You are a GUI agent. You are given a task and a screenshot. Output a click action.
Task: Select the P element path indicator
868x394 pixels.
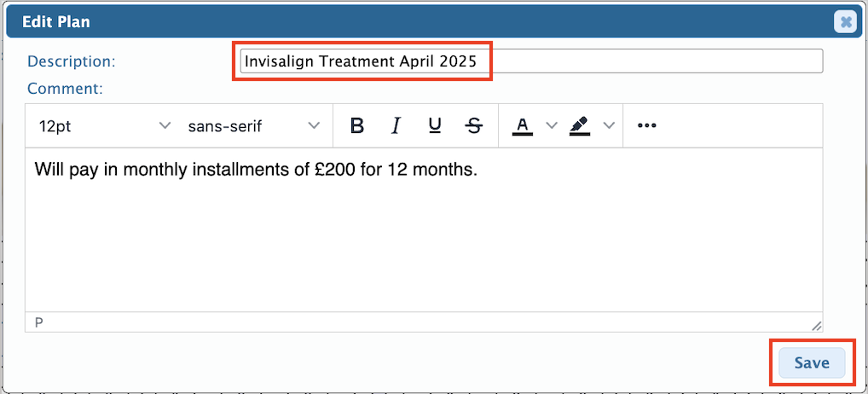[x=38, y=322]
